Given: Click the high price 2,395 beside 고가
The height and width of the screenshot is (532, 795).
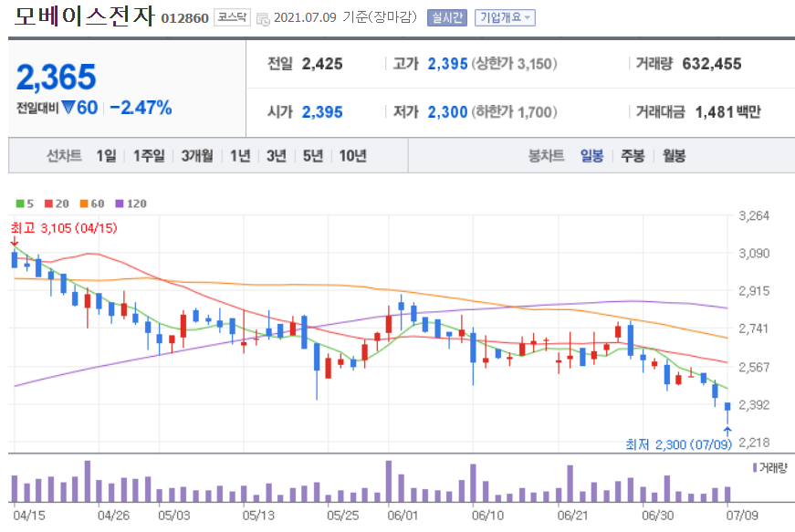Looking at the screenshot, I should click(x=447, y=64).
